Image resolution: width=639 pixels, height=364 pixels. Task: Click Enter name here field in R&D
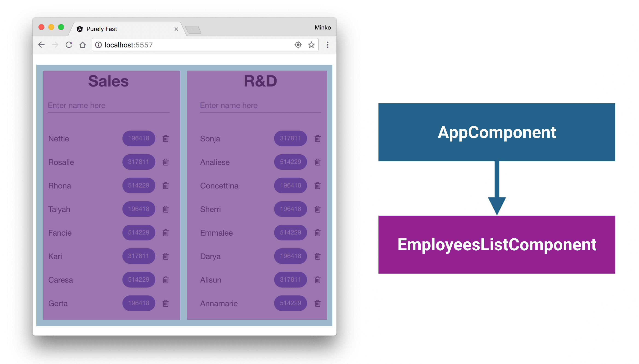coord(259,105)
